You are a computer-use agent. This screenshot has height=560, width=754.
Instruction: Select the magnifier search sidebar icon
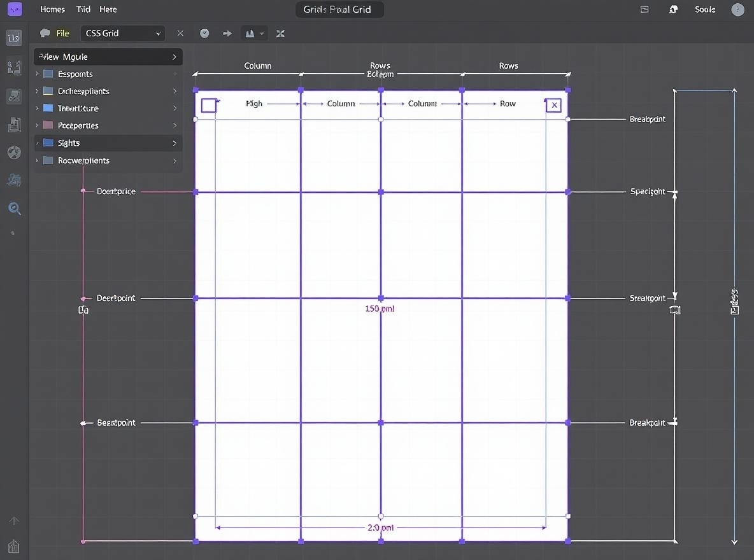pyautogui.click(x=15, y=209)
